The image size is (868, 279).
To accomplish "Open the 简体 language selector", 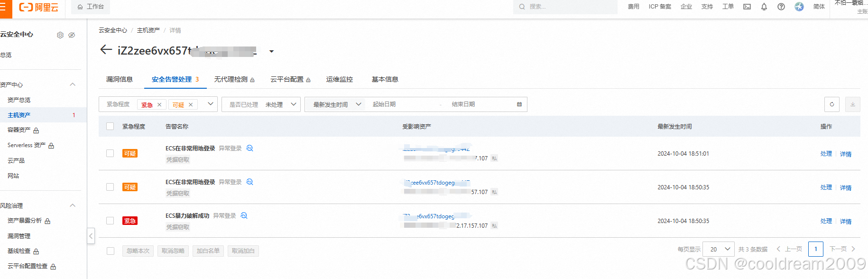I will click(819, 7).
